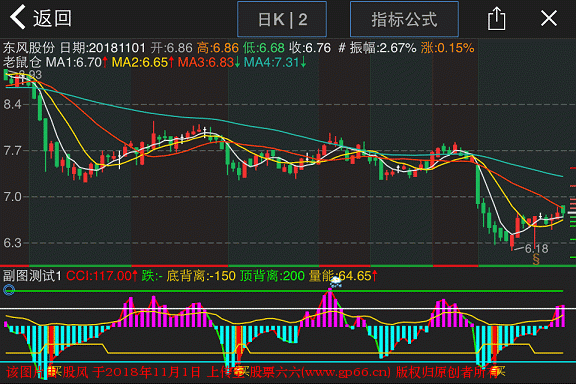
Task: Select the 6.18 low price label
Action: coord(536,249)
